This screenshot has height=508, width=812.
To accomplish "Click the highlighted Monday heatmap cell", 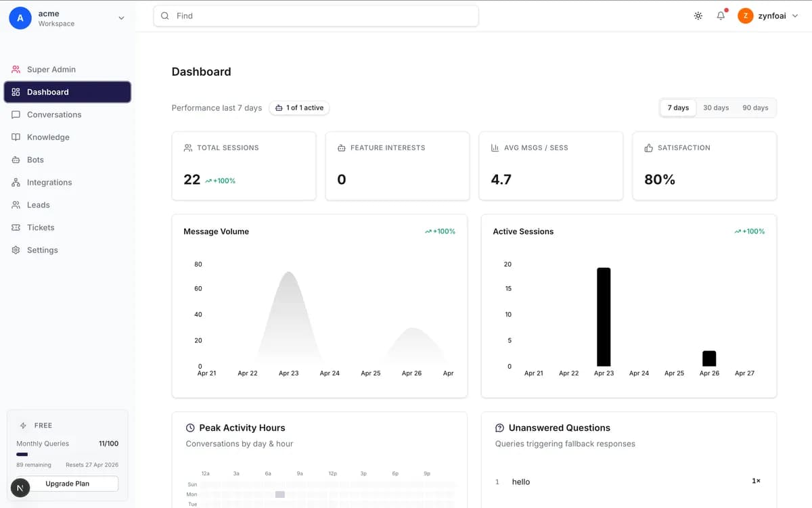I will coord(279,494).
